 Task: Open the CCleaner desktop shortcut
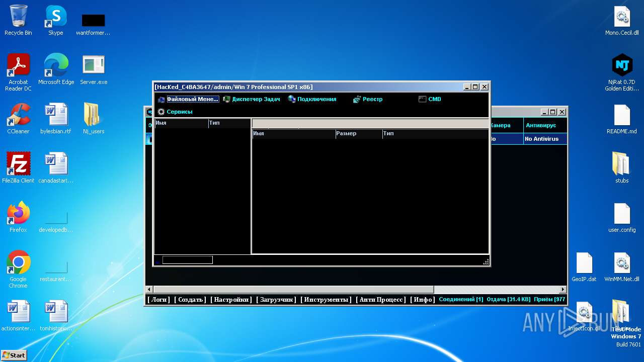(x=18, y=119)
